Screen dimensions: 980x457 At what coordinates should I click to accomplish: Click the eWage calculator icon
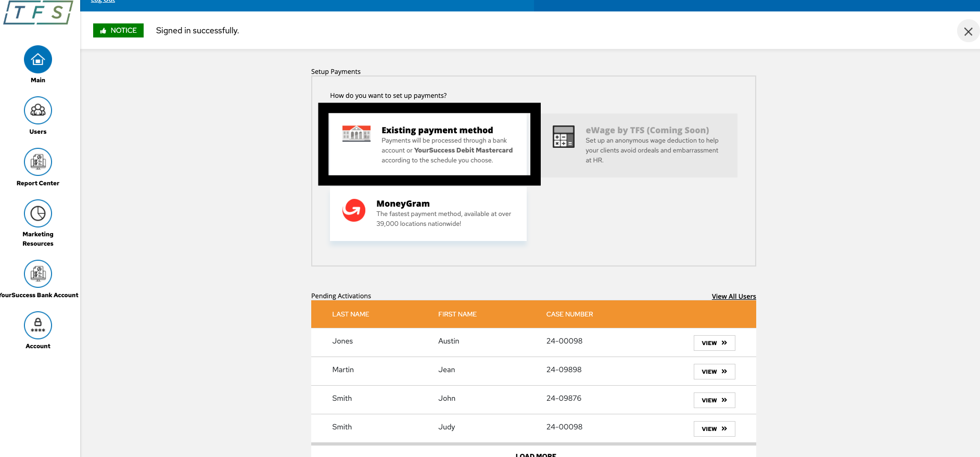click(x=563, y=136)
